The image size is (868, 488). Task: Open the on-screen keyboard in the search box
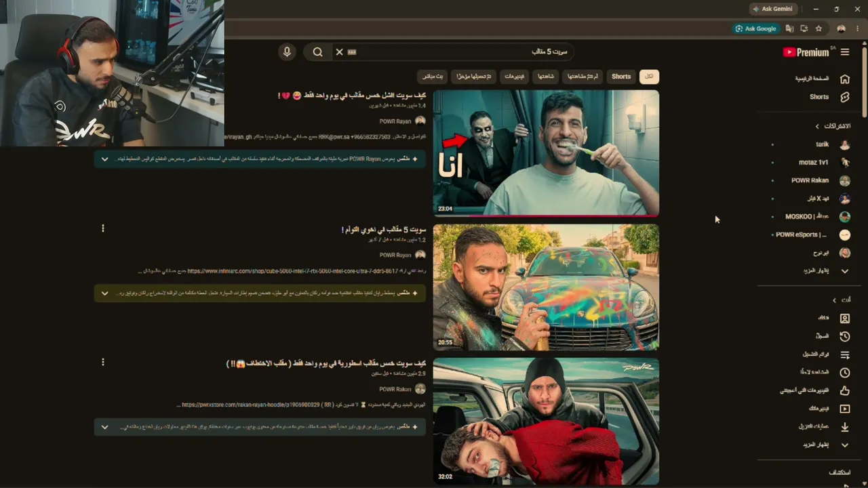coord(352,52)
